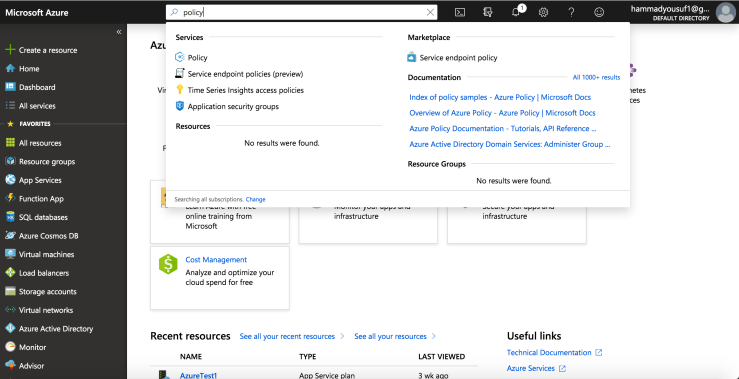Click the Virtual networks icon
The width and height of the screenshot is (739, 379).
(10, 310)
